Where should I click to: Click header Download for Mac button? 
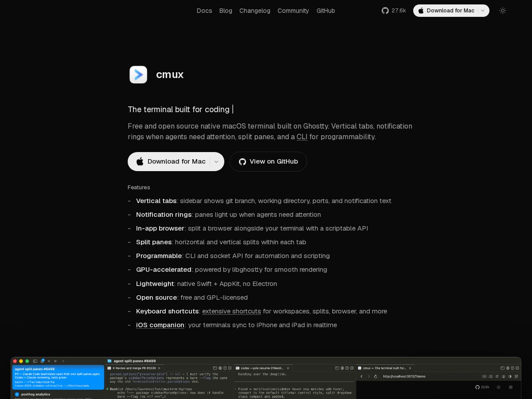coord(446,11)
